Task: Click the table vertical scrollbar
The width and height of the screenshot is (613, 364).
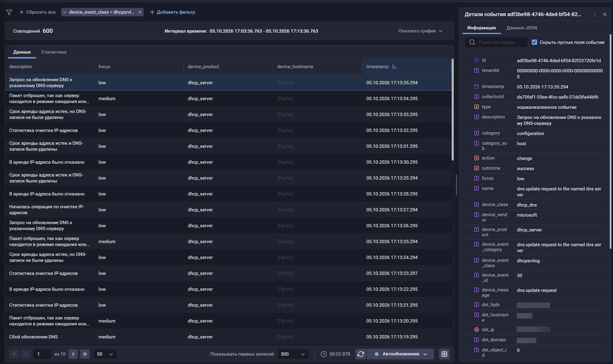Action: 453,110
